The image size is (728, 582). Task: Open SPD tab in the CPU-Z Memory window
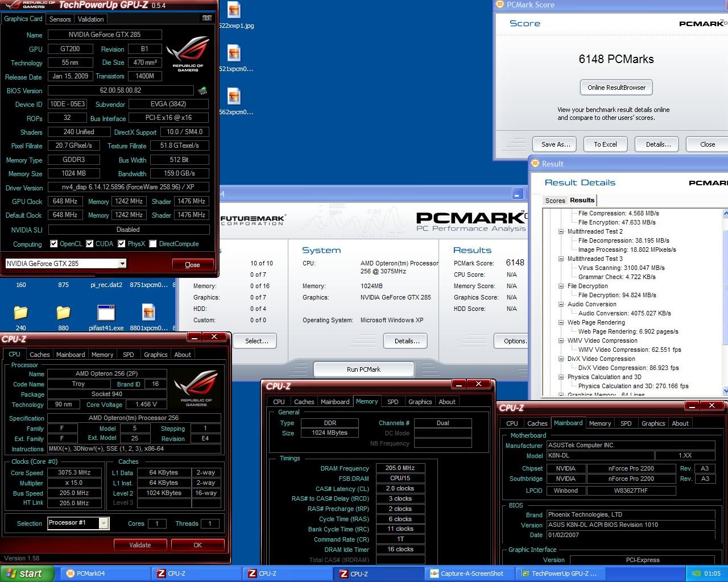coord(392,401)
